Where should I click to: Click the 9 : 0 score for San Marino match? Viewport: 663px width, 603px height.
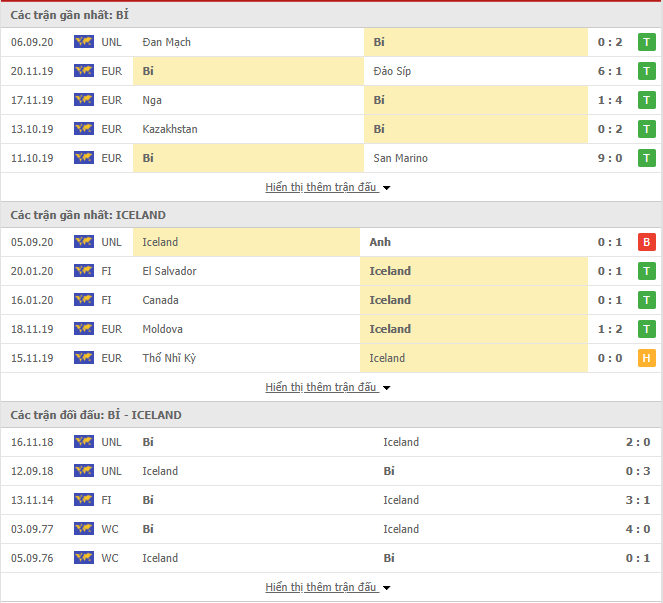pos(610,158)
